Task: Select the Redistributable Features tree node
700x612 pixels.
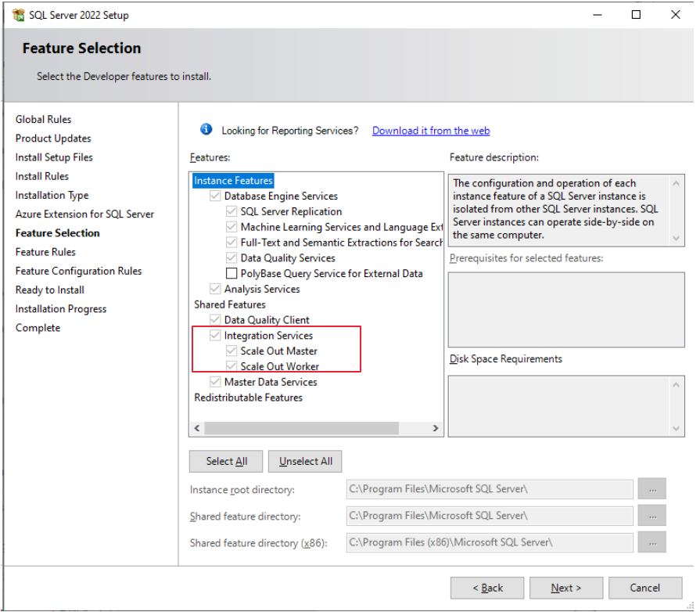Action: click(248, 398)
